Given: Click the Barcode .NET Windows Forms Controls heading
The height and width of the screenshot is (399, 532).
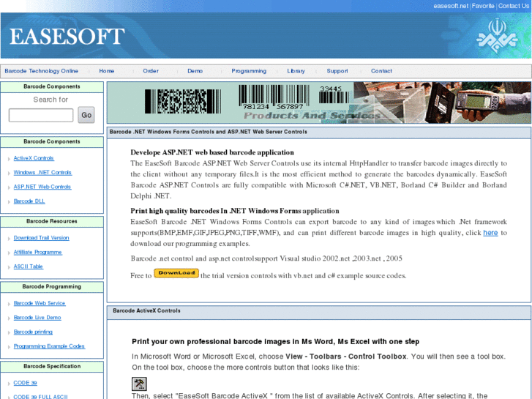Looking at the screenshot, I should tap(208, 132).
